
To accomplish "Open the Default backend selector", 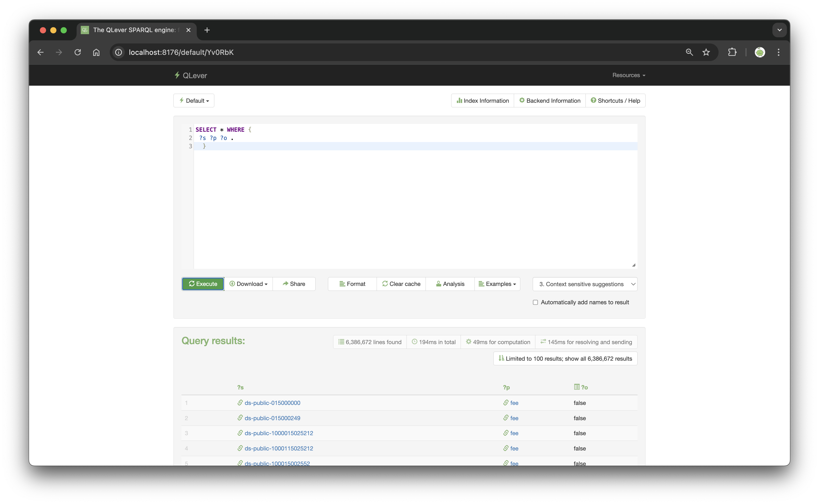I will [x=194, y=101].
